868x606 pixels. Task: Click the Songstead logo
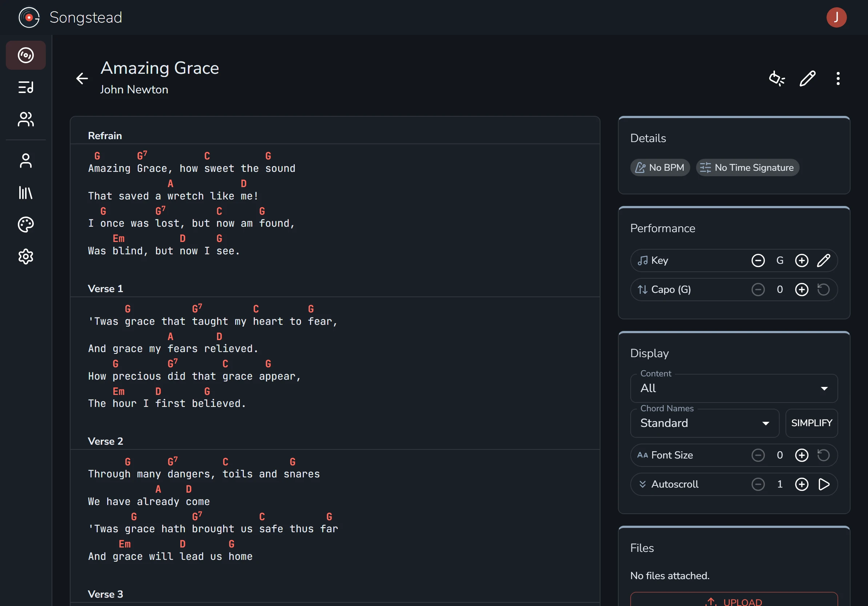tap(29, 17)
